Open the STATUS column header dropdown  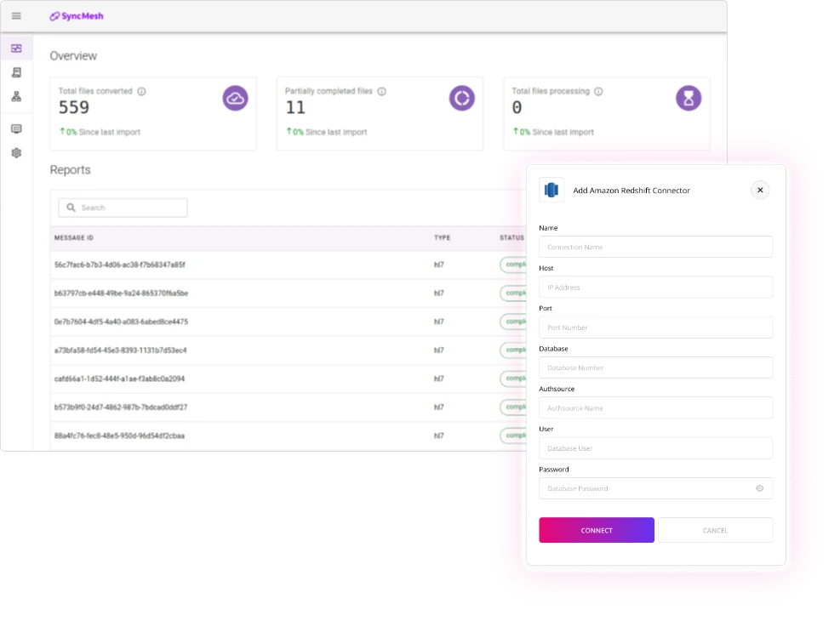pos(511,238)
